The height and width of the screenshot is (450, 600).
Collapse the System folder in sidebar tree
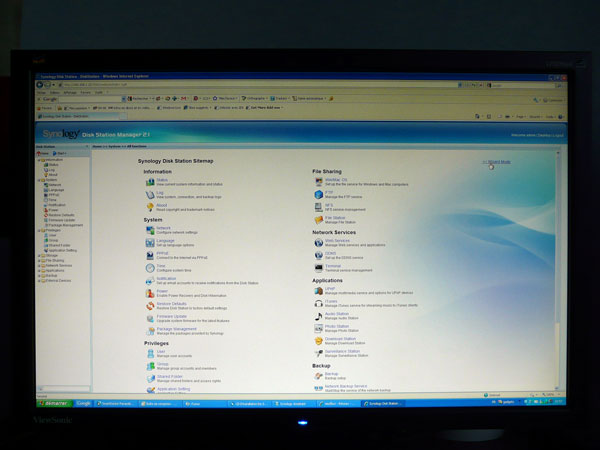pyautogui.click(x=39, y=180)
